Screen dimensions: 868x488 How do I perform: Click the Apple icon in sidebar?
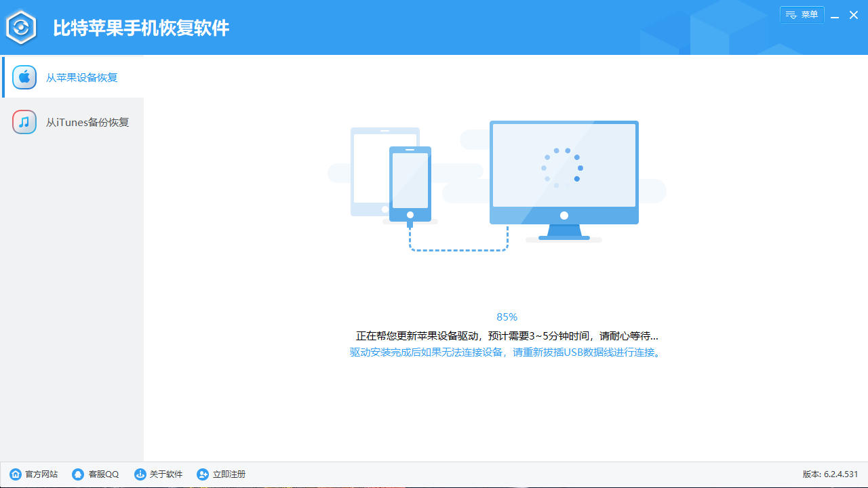[x=24, y=77]
